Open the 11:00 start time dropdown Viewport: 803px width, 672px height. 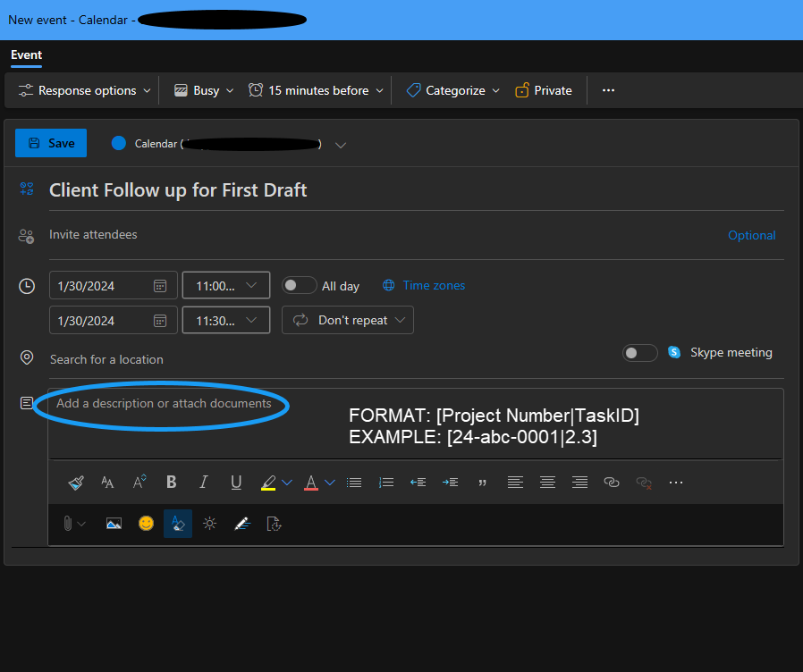tap(226, 285)
